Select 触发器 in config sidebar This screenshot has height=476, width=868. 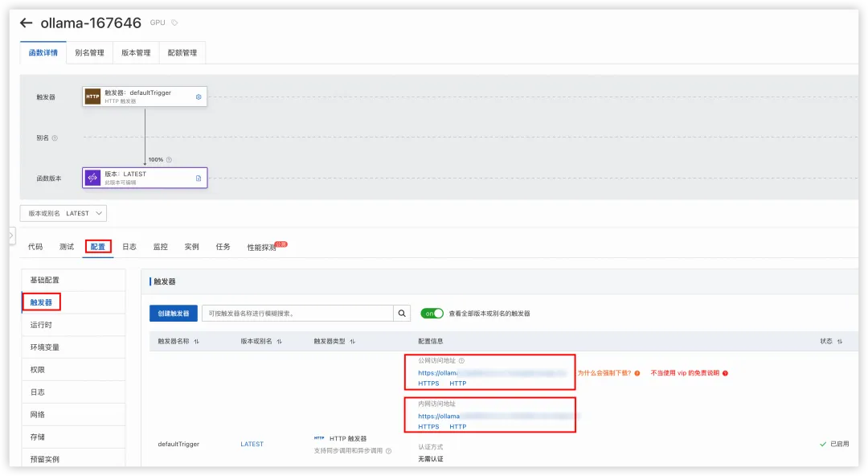[74, 302]
